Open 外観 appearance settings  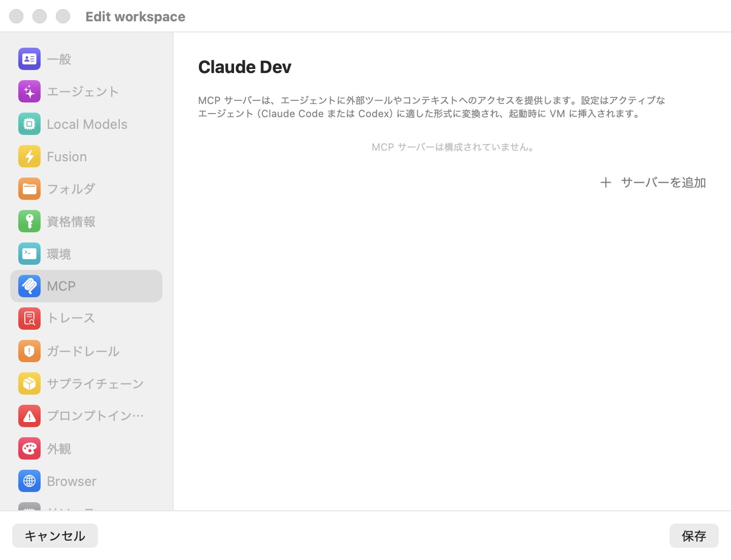coord(86,448)
